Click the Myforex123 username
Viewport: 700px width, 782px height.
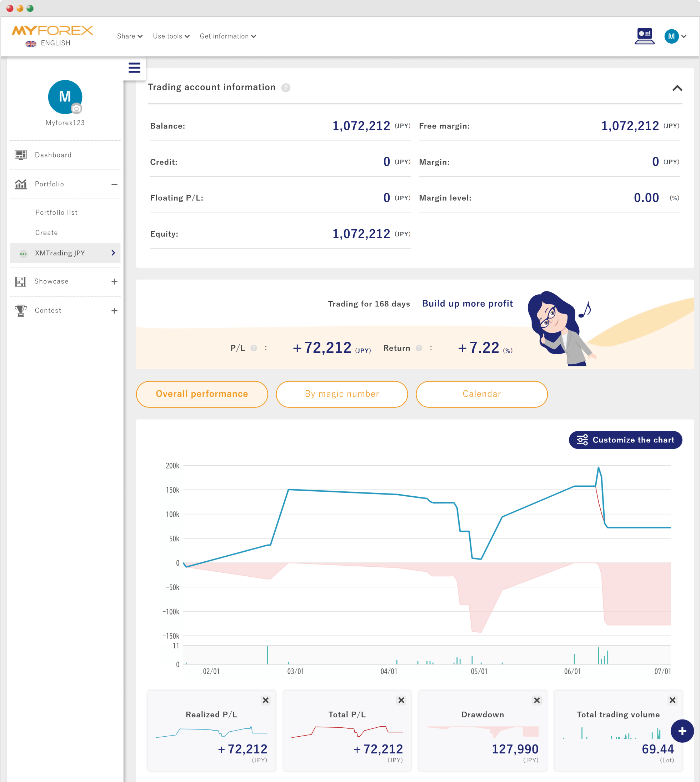[65, 123]
